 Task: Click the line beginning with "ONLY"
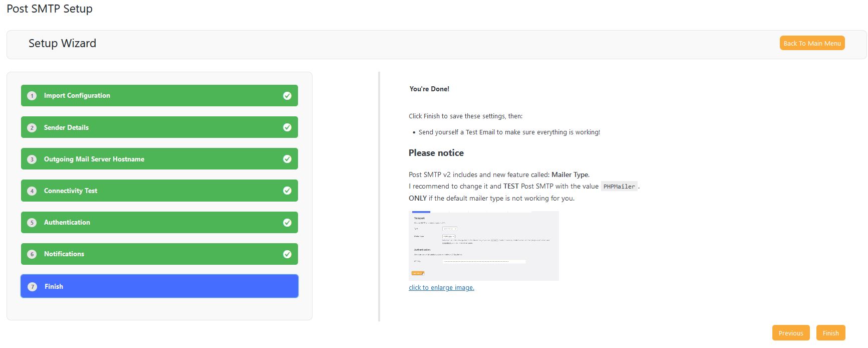pyautogui.click(x=491, y=199)
